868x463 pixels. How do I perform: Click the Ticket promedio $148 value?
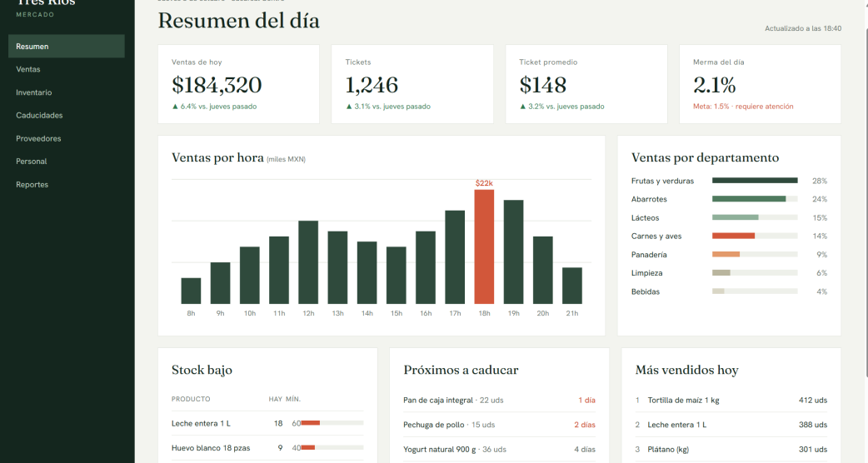[x=542, y=85]
